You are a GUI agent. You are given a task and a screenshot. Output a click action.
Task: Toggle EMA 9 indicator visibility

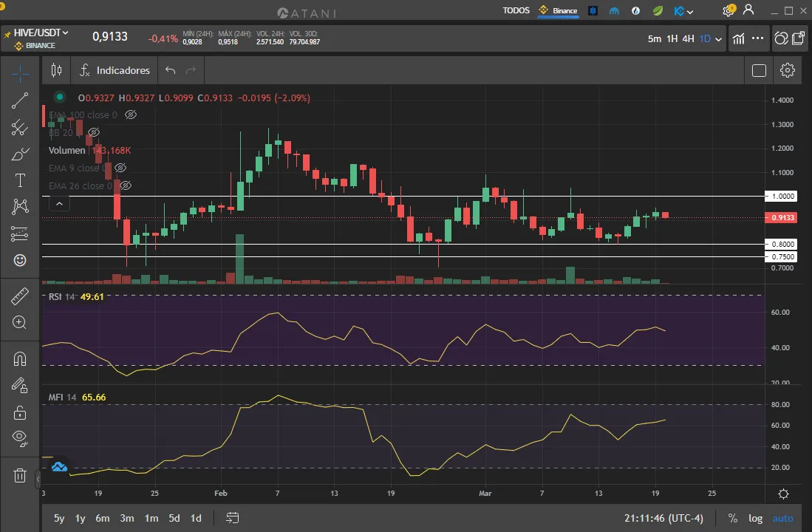(x=120, y=168)
